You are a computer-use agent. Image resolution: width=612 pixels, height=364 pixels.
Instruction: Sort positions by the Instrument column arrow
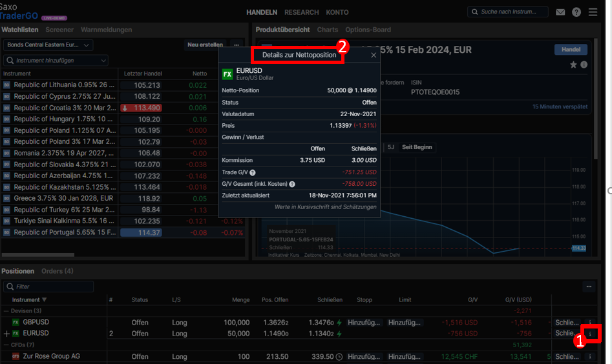pos(44,299)
